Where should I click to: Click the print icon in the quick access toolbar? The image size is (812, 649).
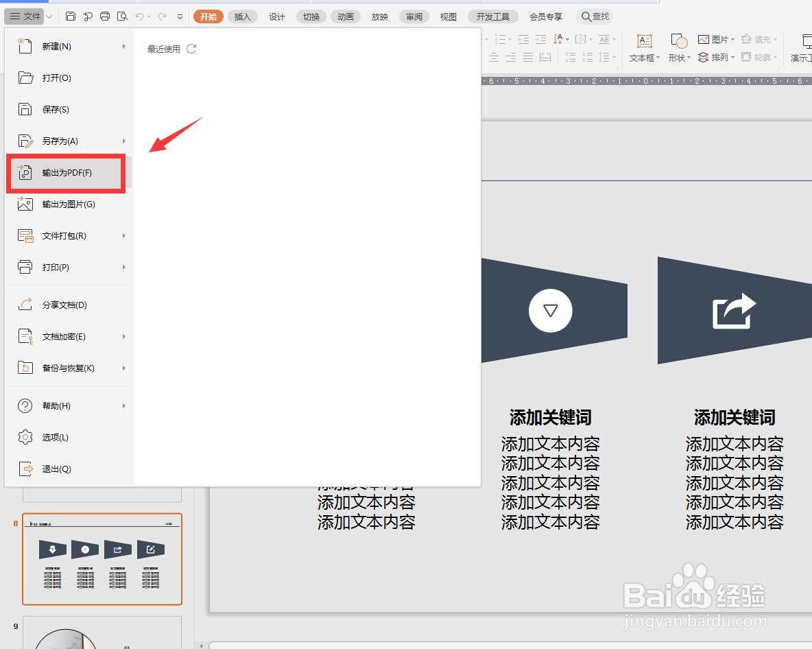[x=105, y=16]
